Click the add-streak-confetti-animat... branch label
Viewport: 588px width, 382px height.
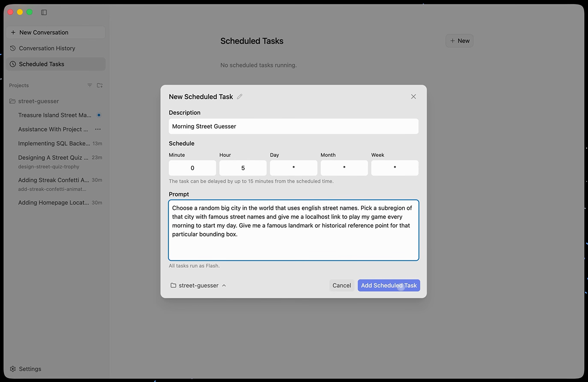pos(52,189)
